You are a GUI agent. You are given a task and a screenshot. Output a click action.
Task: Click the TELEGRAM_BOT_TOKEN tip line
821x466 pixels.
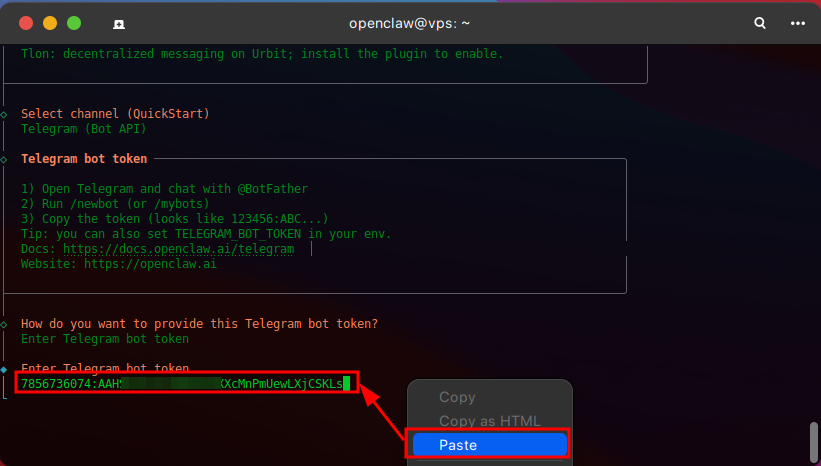point(205,234)
